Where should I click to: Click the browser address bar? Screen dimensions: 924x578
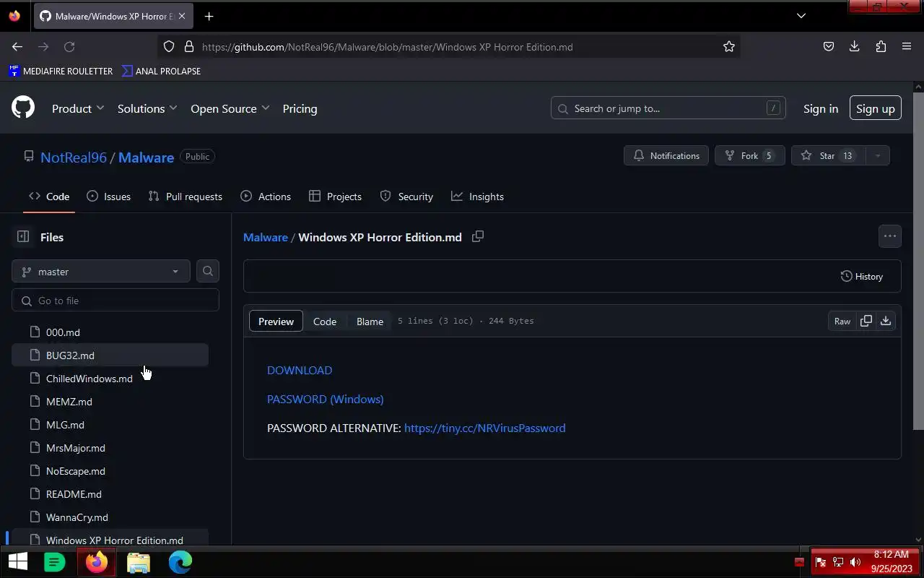(x=448, y=46)
